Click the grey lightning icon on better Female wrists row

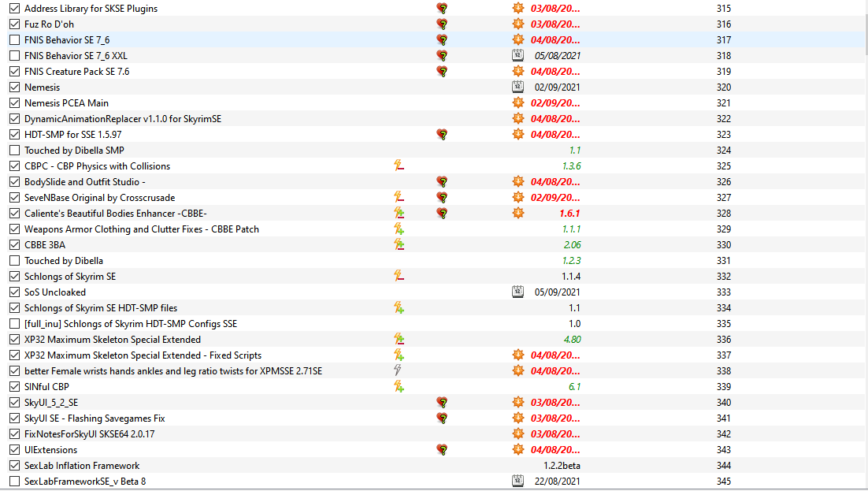tap(398, 370)
